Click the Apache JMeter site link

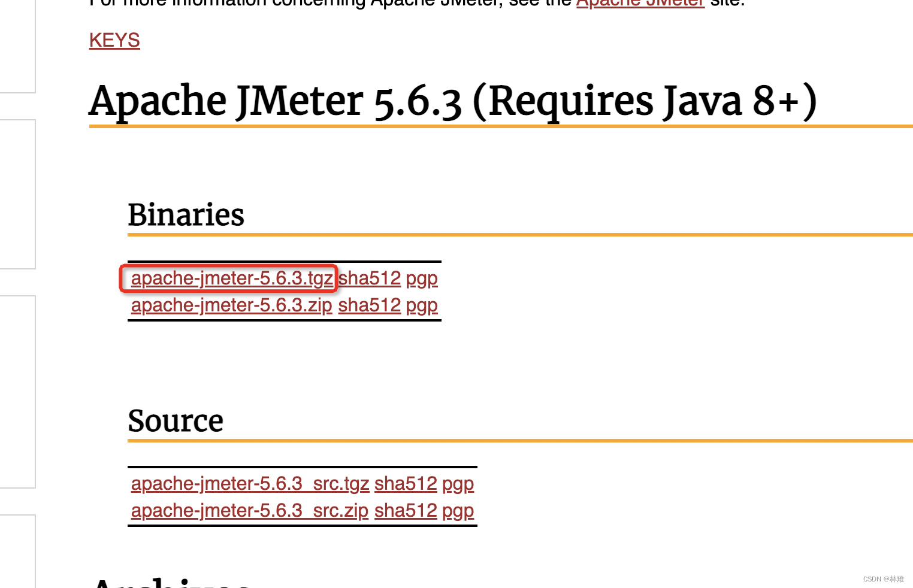pyautogui.click(x=640, y=3)
